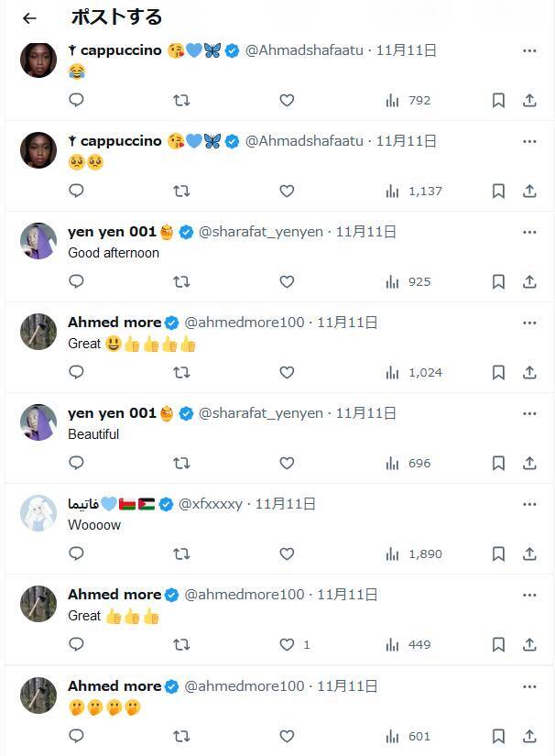Open more options for the "Woooow" post
The width and height of the screenshot is (555, 756).
tap(529, 504)
